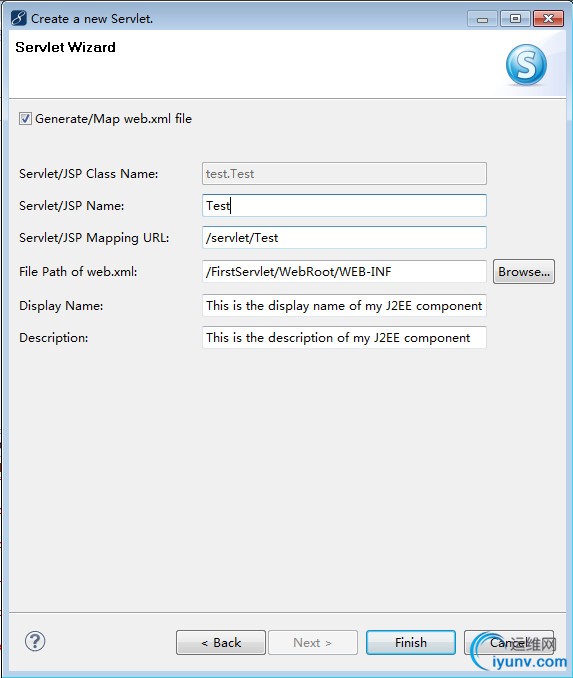Click the Servlet/JSP Mapping URL field
This screenshot has width=573, height=678.
pos(344,238)
